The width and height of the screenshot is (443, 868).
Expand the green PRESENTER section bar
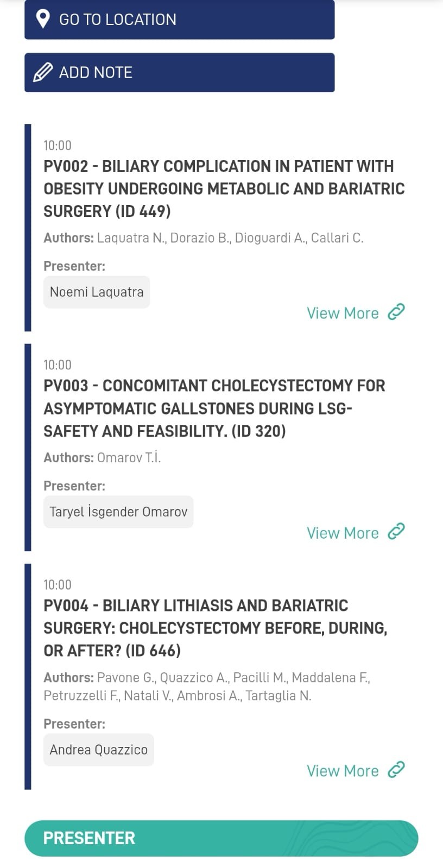tap(221, 838)
